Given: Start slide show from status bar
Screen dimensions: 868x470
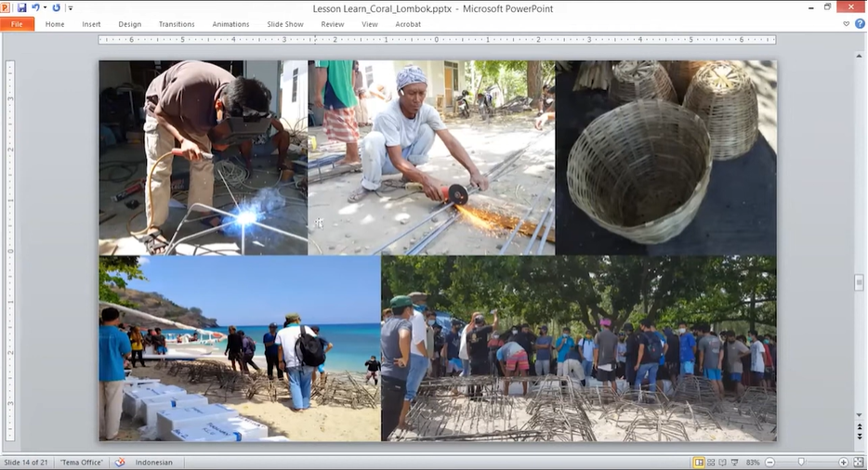Looking at the screenshot, I should [x=738, y=462].
